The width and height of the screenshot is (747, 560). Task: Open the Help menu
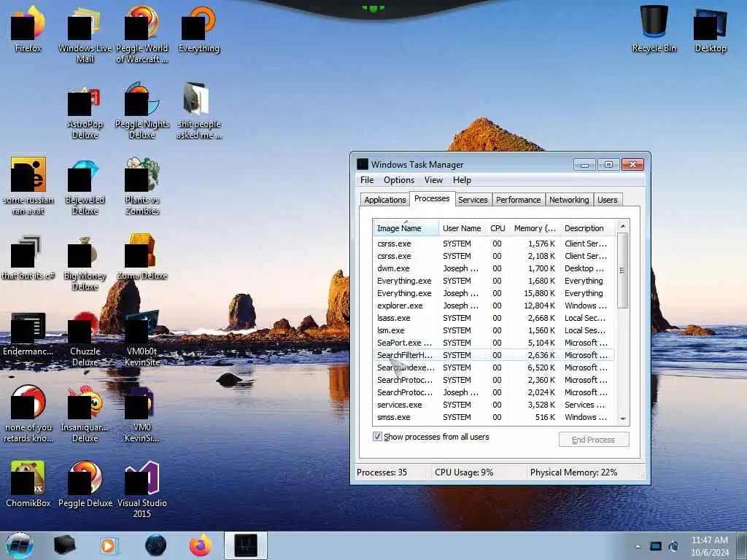(x=462, y=180)
